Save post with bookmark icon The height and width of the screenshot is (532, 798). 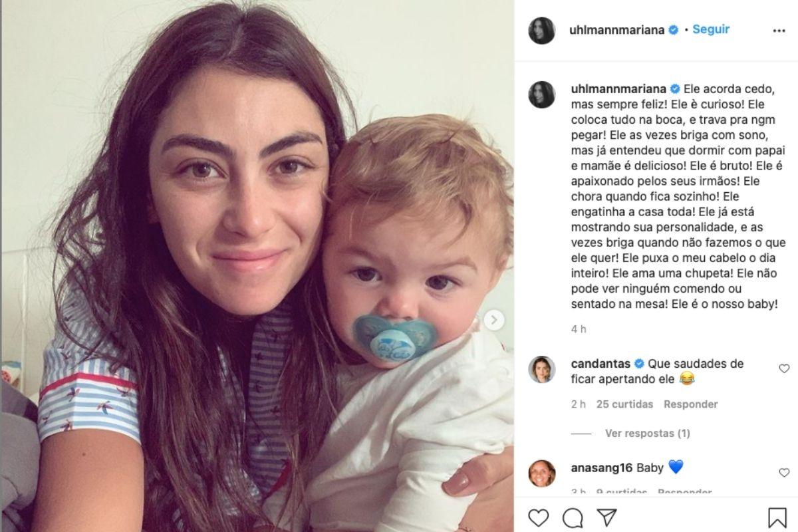(x=777, y=517)
